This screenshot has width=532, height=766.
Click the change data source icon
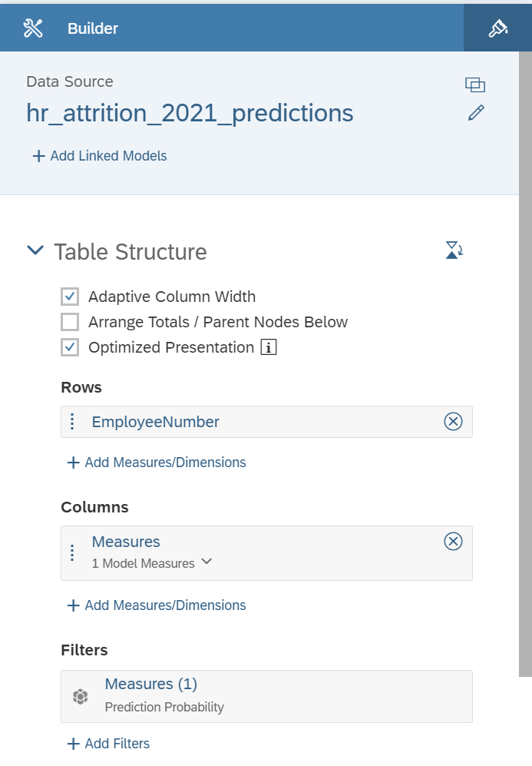475,85
